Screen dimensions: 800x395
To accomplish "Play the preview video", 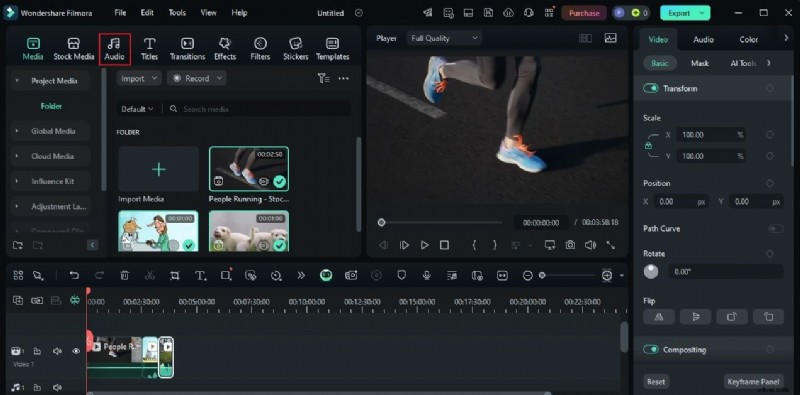I will (x=424, y=245).
